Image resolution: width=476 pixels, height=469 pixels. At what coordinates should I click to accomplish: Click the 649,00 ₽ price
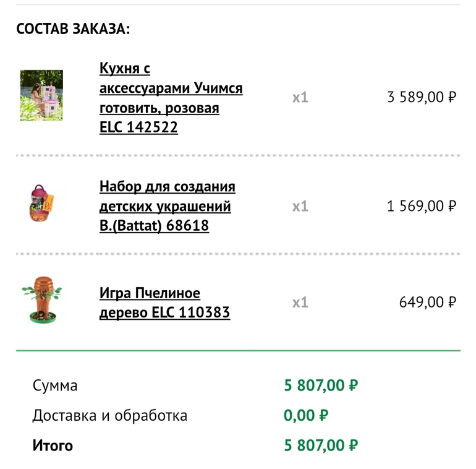tap(428, 303)
